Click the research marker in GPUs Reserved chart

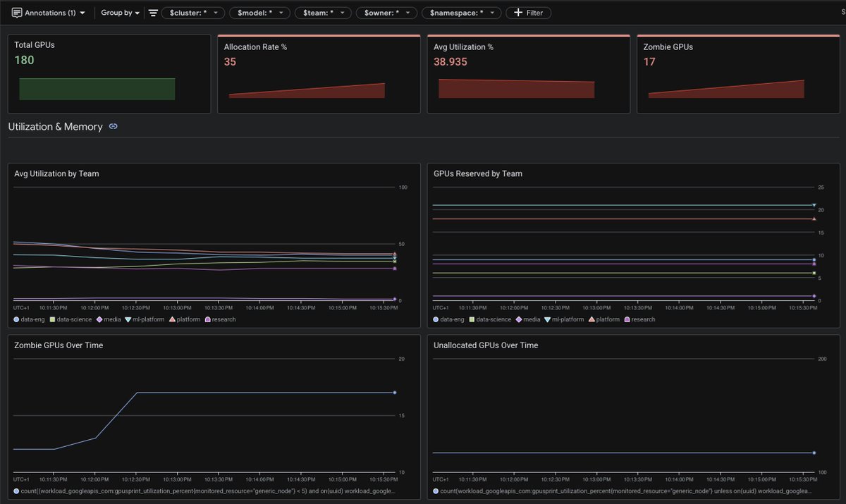coord(814,264)
